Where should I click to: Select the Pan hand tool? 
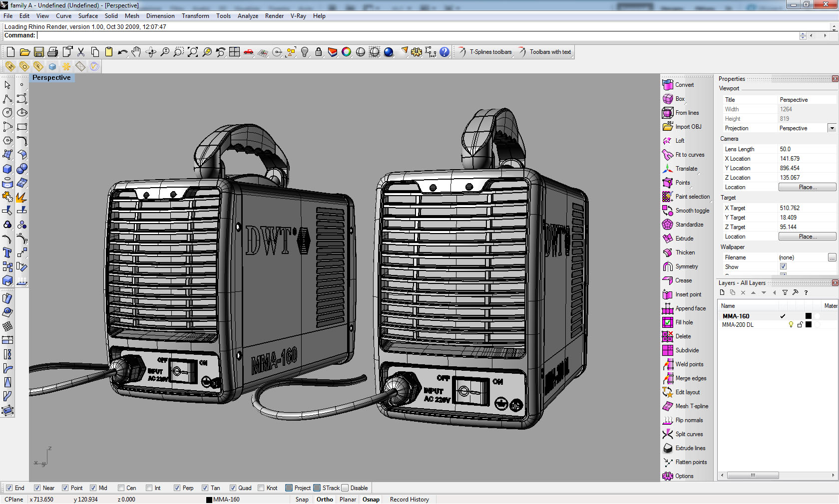(x=136, y=52)
